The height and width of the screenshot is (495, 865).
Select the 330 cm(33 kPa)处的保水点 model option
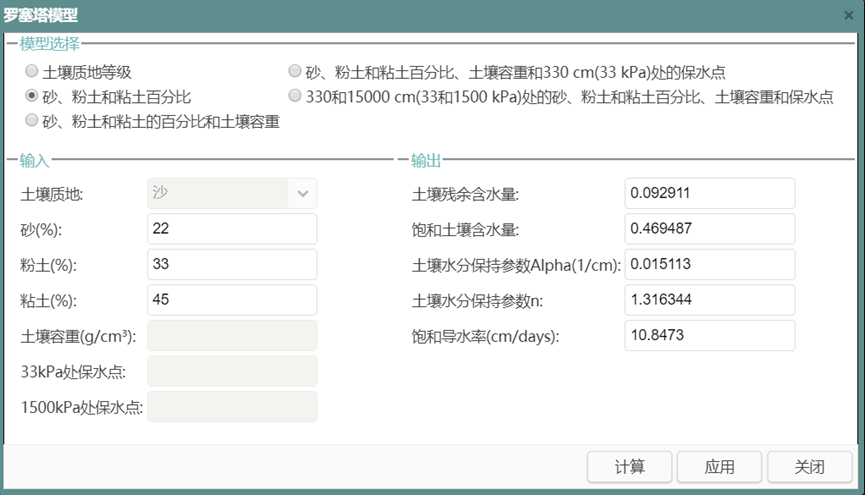[294, 71]
